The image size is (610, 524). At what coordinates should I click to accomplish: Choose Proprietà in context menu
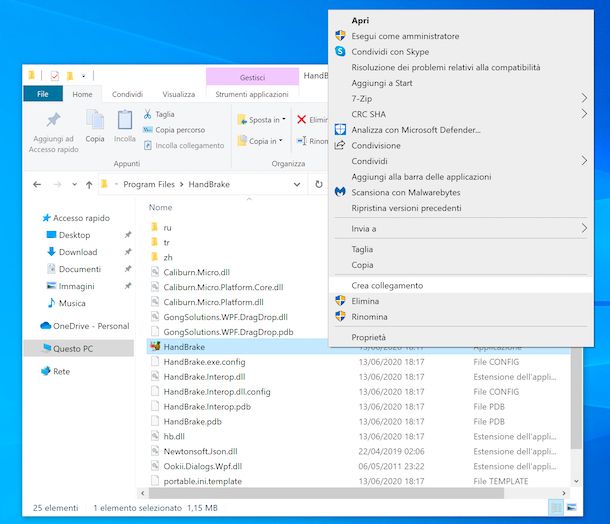tap(461, 337)
